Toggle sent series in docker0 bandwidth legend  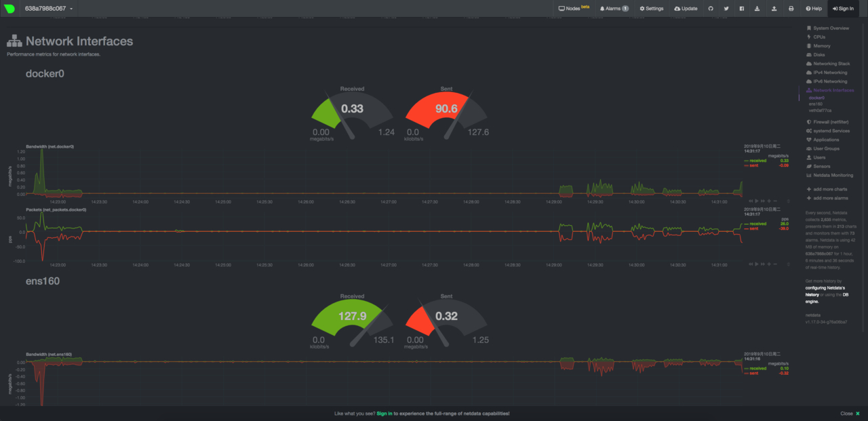point(751,165)
